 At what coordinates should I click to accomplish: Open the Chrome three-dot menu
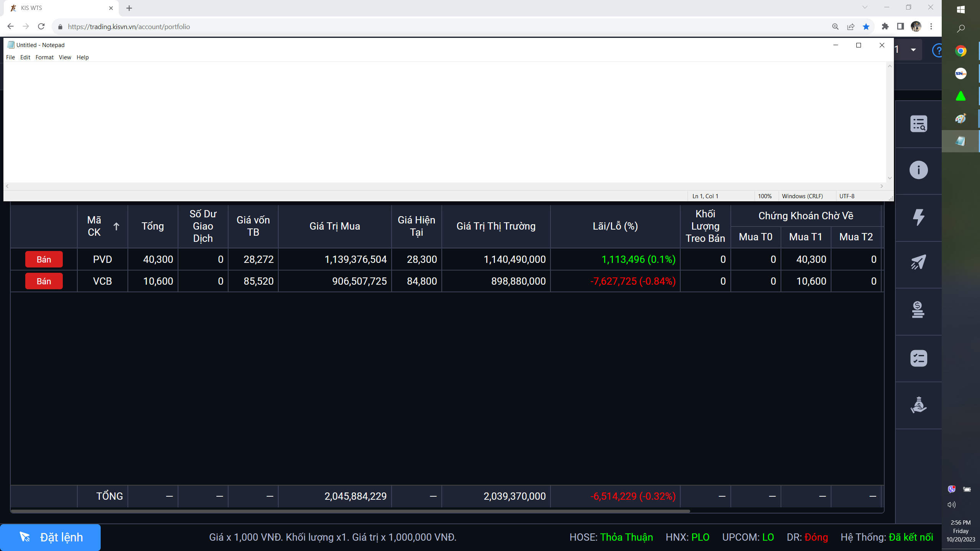pyautogui.click(x=931, y=26)
